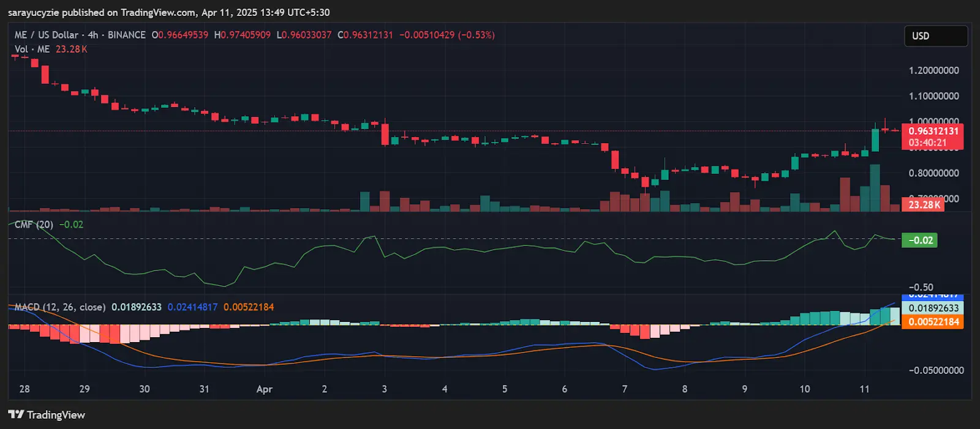Click the 7 date on the time axis
This screenshot has height=429, width=980.
[625, 389]
